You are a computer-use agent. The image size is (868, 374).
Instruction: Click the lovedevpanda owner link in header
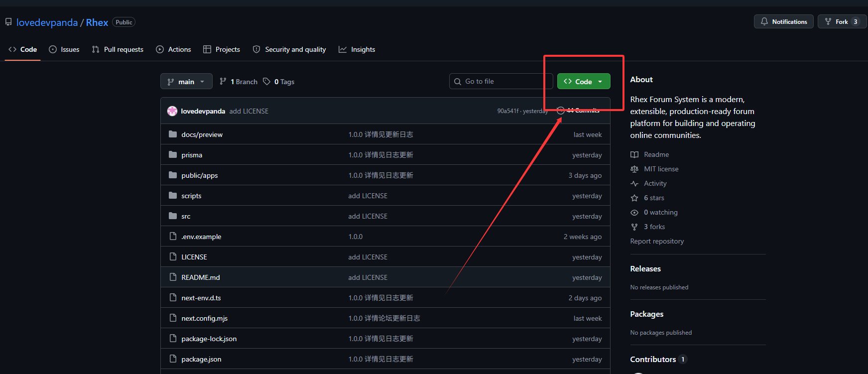pos(47,22)
